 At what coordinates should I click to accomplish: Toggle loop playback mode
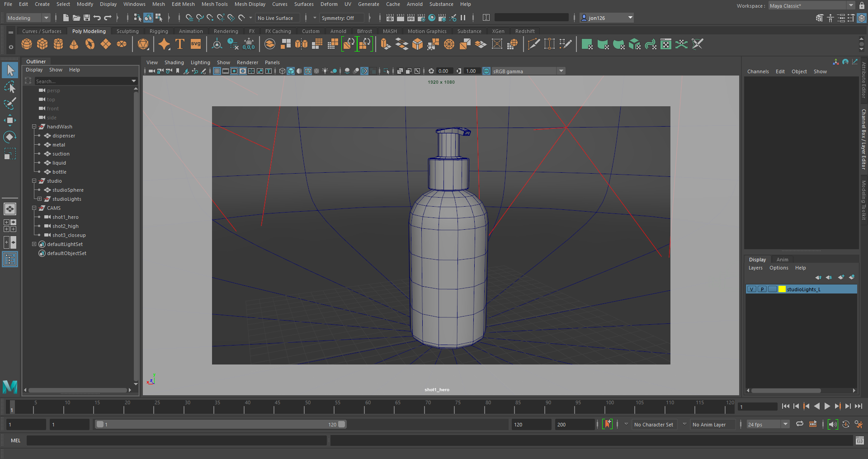pos(800,424)
